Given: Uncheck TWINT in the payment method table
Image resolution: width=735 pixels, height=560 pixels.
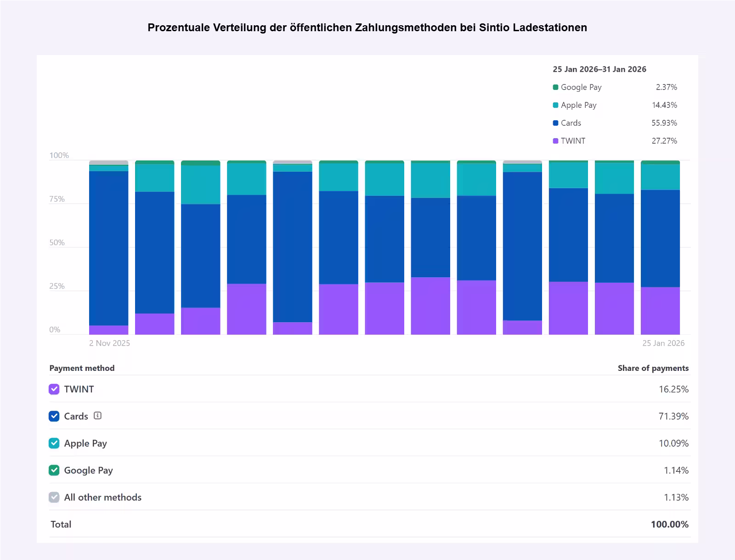Looking at the screenshot, I should [54, 389].
